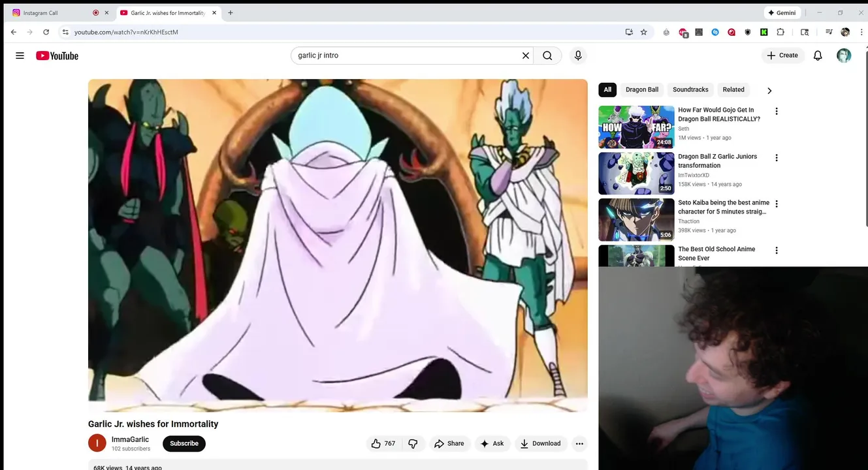868x470 pixels.
Task: Start voice search with the microphone
Action: (x=578, y=55)
